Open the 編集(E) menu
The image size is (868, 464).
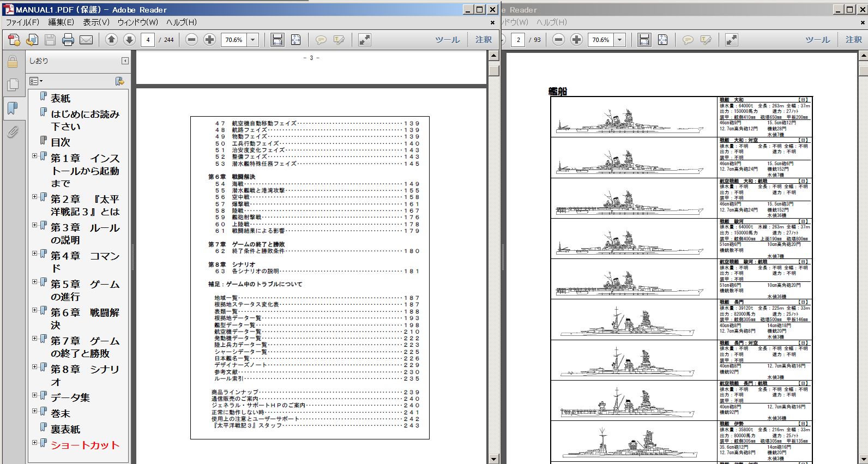tap(61, 22)
